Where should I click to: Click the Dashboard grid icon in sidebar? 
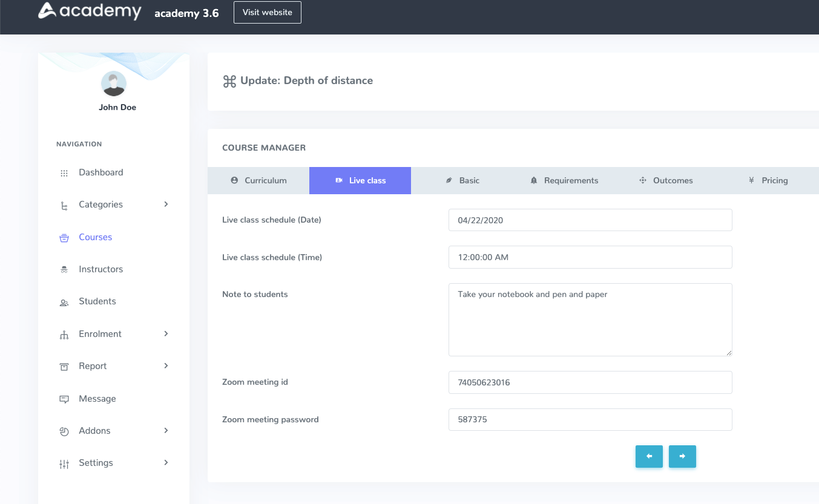[x=64, y=173]
